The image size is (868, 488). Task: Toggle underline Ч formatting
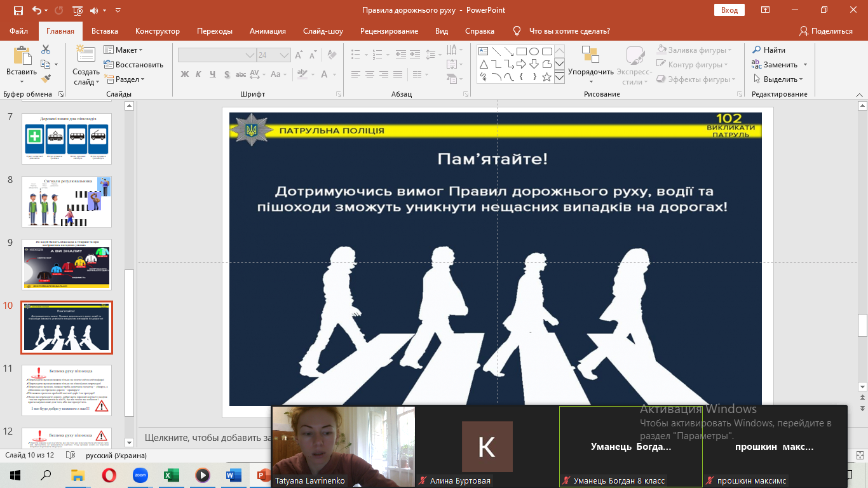pos(214,74)
